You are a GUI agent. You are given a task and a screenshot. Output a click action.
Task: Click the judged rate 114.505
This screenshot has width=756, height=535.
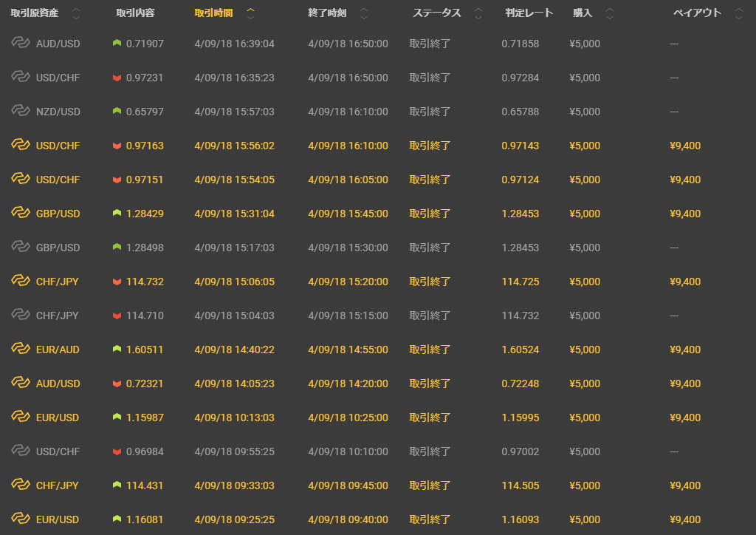pos(520,485)
